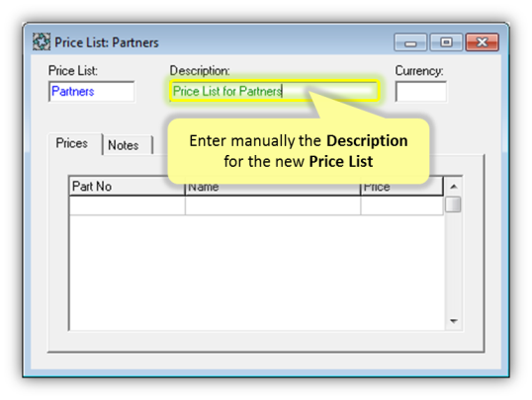Click the scrollbar down arrow in the grid
This screenshot has width=532, height=400.
tap(453, 321)
